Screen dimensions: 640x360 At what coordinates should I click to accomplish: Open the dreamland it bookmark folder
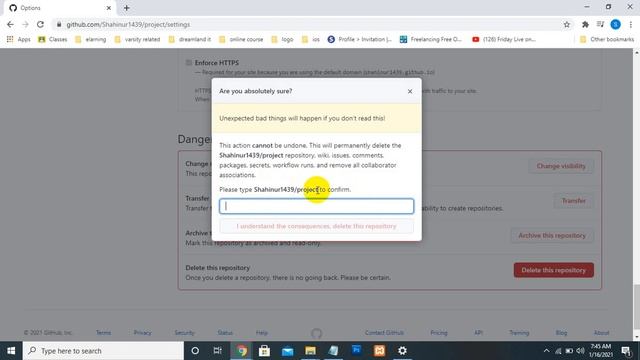(190, 39)
